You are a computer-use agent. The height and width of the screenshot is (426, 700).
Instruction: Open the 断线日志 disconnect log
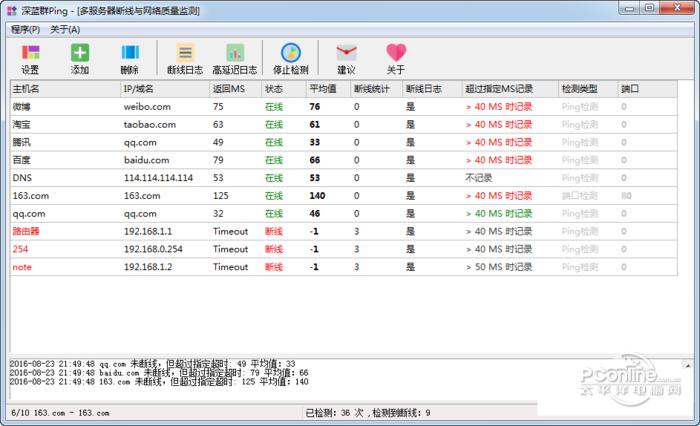point(185,59)
